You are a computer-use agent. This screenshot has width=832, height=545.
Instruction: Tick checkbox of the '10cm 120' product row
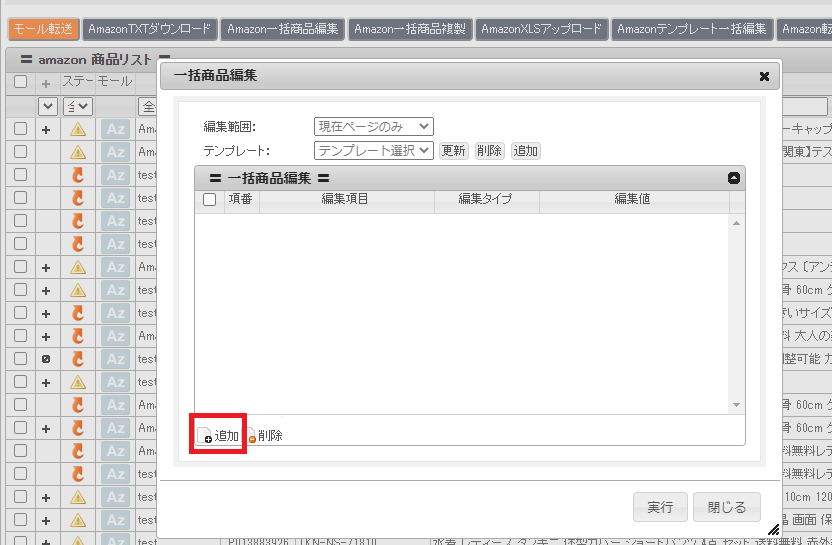[x=21, y=497]
